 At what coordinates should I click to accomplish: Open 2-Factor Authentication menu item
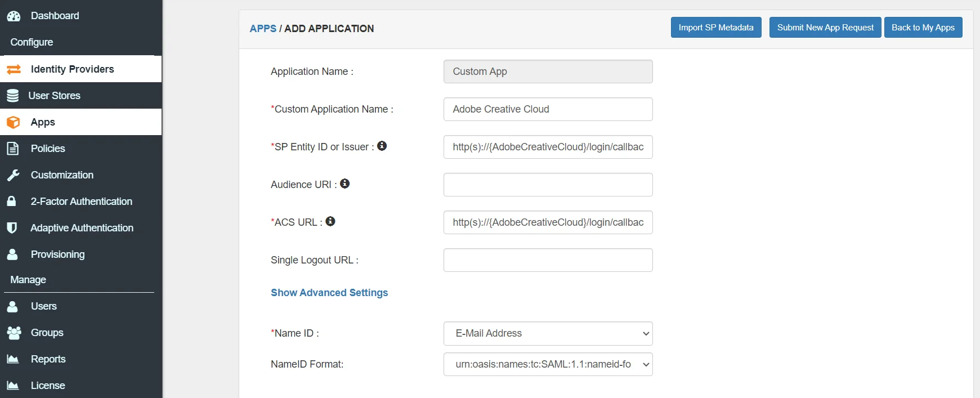81,202
